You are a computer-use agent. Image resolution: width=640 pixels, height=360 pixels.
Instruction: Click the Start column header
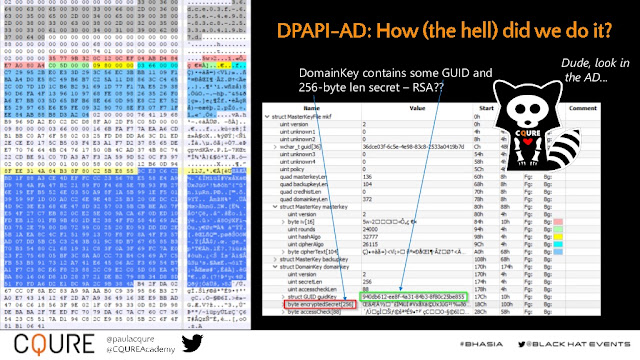[486, 108]
